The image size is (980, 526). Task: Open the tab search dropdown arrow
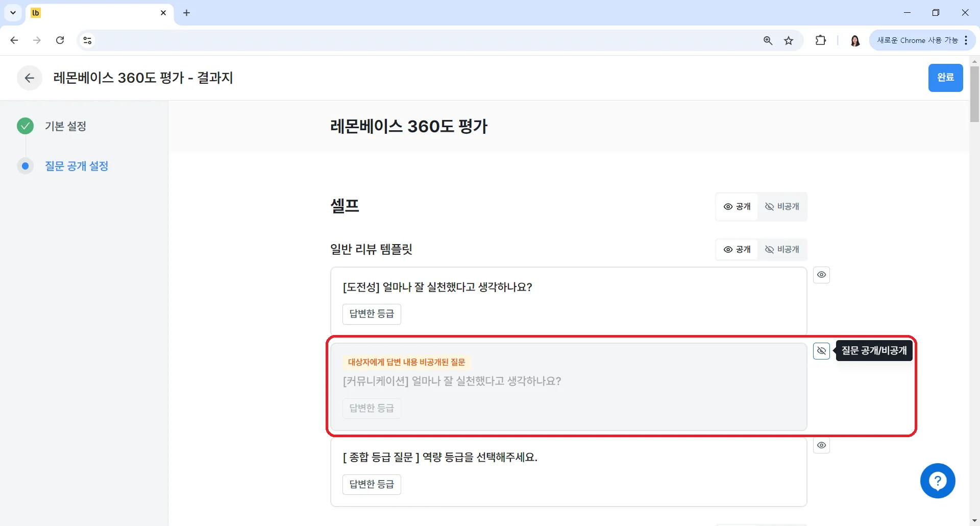tap(13, 13)
